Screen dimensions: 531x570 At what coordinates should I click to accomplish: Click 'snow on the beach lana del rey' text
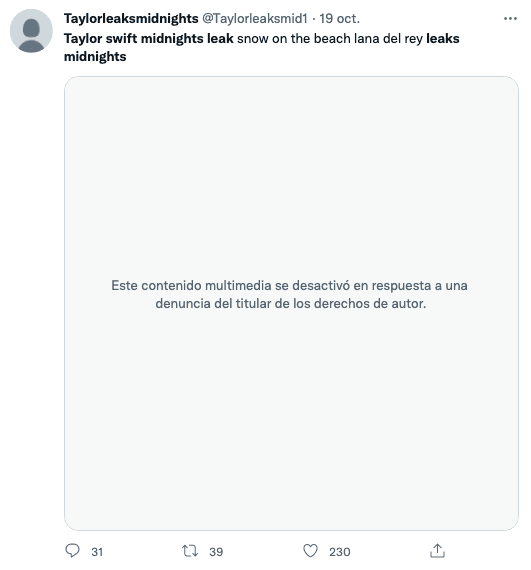pos(330,39)
